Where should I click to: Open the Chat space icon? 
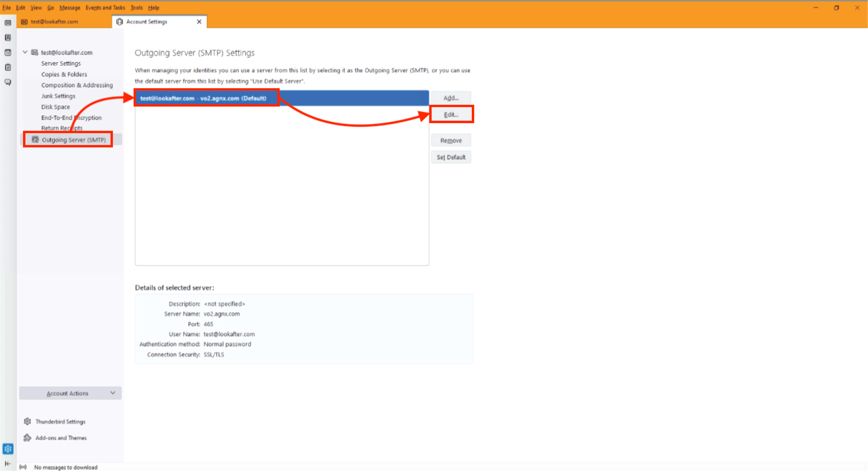8,82
